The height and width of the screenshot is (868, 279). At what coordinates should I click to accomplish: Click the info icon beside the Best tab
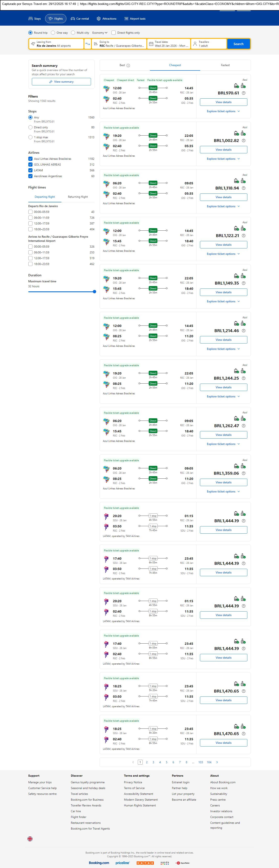pos(128,65)
